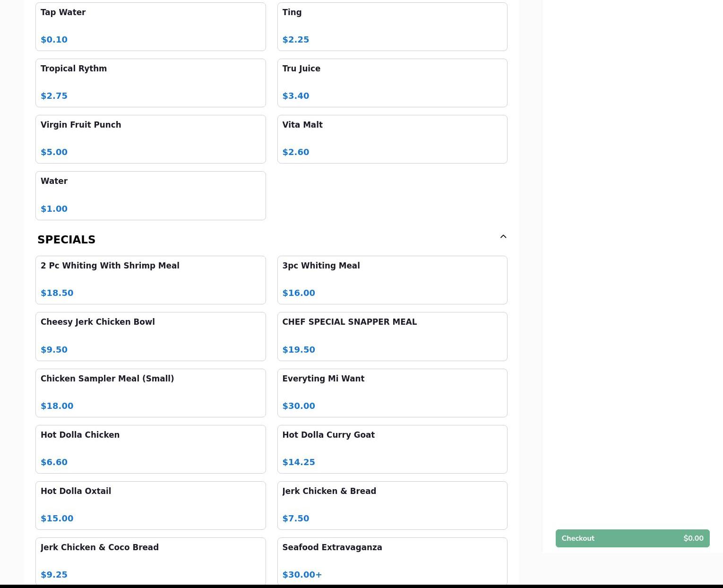Click the $3.40 Tru Juice price

click(296, 96)
